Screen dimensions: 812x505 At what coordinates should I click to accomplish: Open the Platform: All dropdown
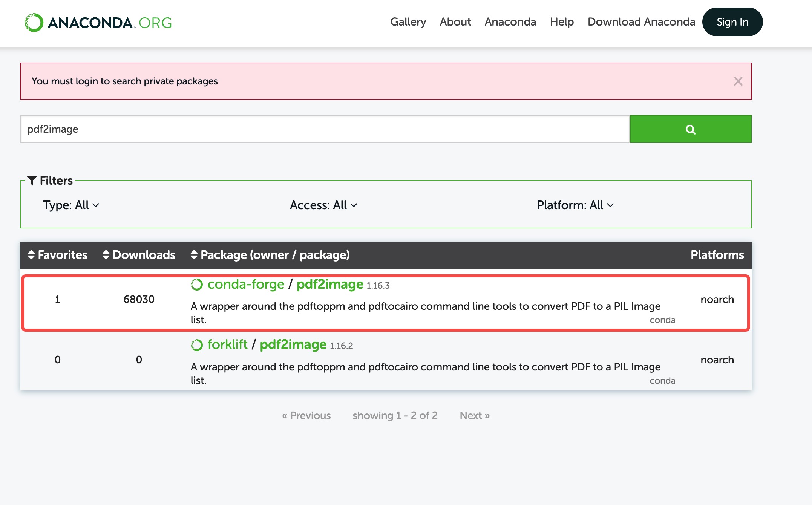pyautogui.click(x=575, y=205)
